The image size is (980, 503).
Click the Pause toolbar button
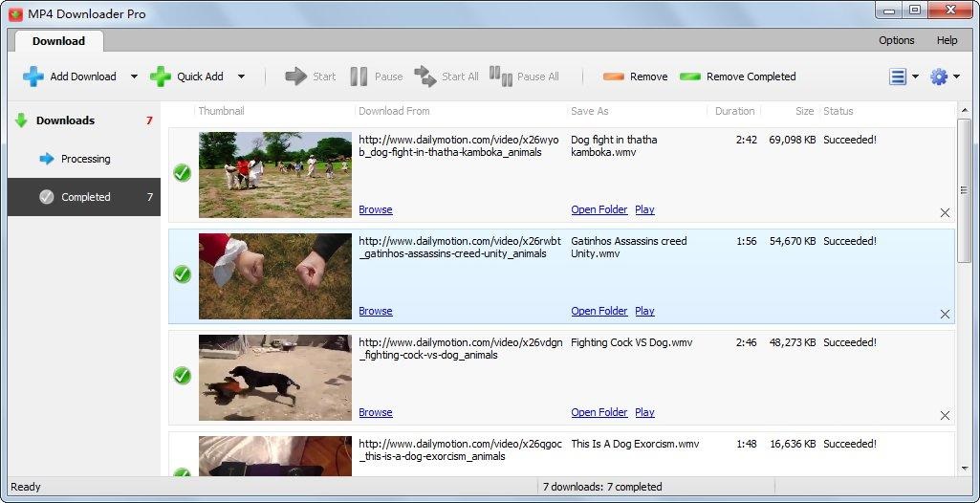[x=377, y=77]
